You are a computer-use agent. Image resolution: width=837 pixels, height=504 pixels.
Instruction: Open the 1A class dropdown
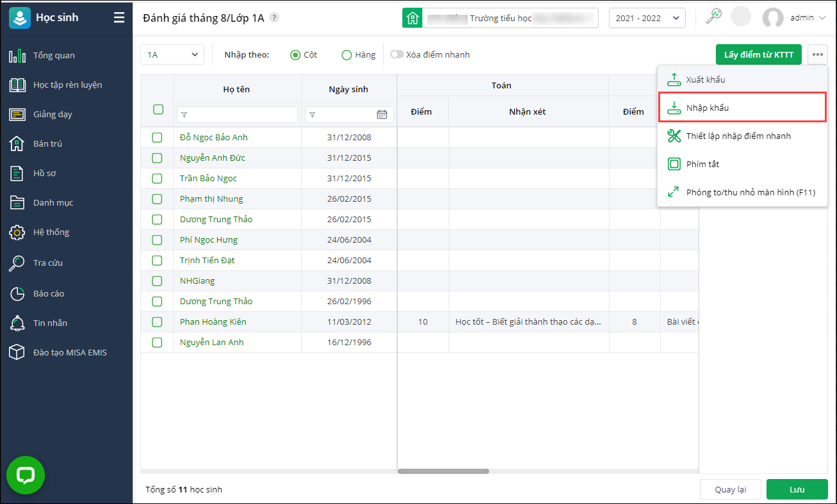click(x=172, y=55)
